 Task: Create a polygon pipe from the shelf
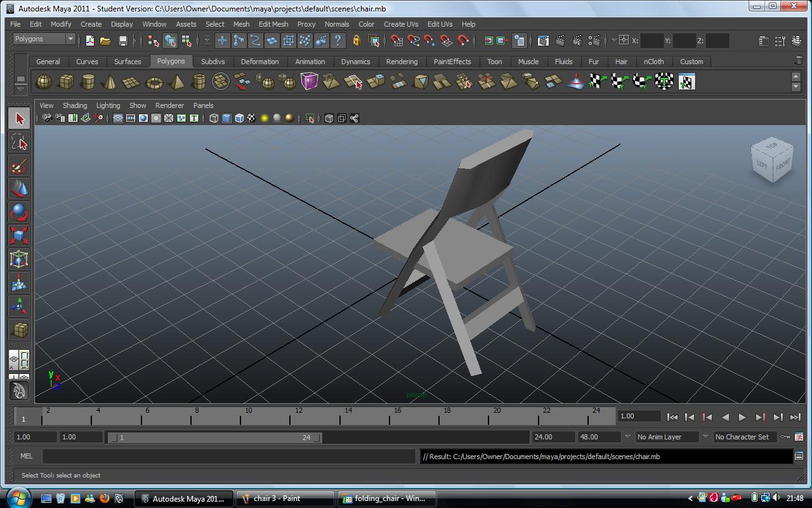[199, 82]
